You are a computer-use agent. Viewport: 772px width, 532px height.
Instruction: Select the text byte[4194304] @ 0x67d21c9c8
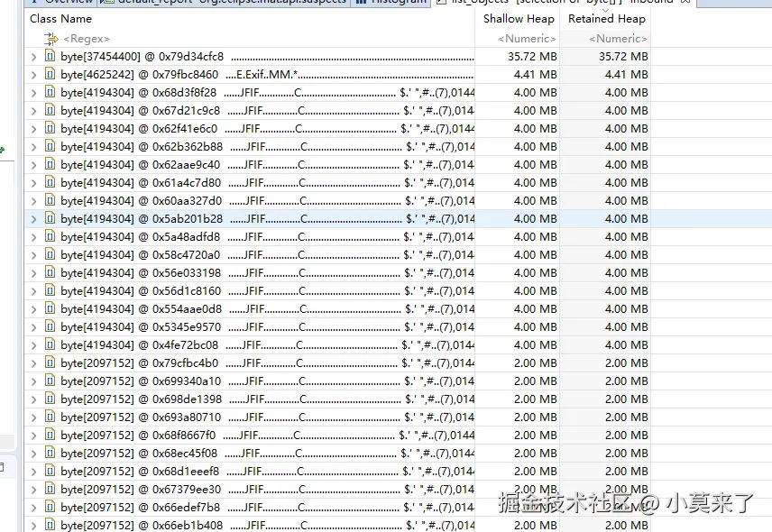[x=141, y=111]
